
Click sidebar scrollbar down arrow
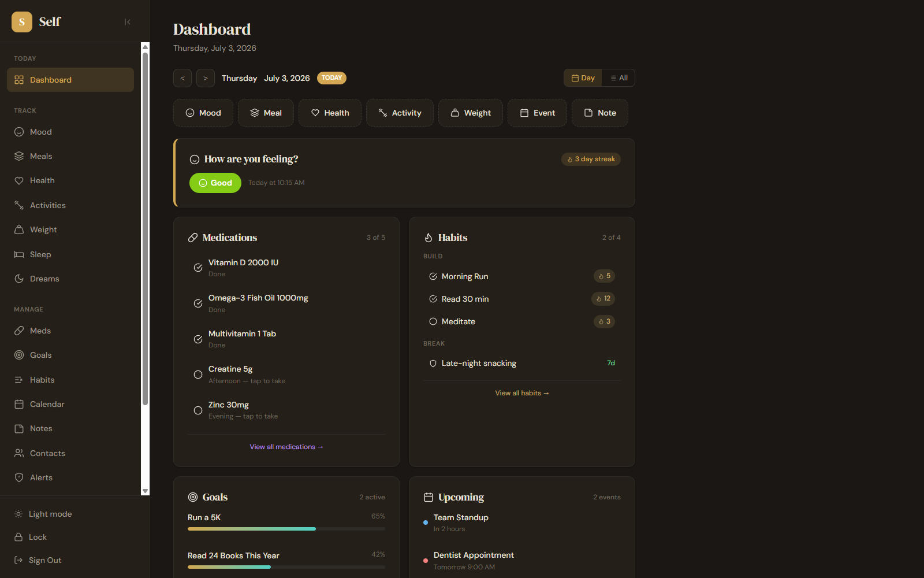(x=146, y=491)
